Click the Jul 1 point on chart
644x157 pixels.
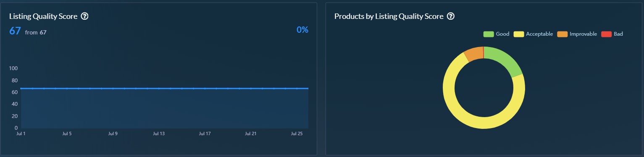pos(21,89)
